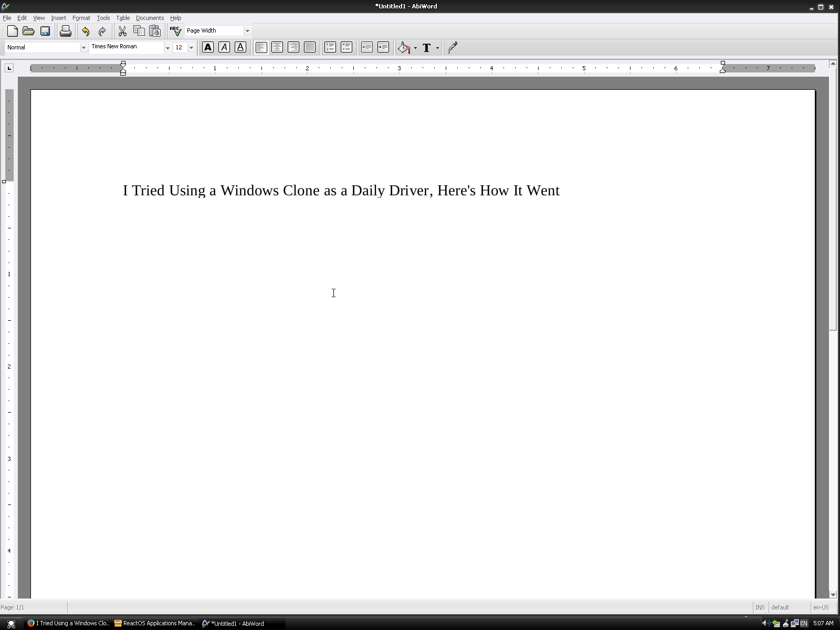Save the document using floppy icon
Viewport: 840px width, 630px height.
tap(45, 31)
